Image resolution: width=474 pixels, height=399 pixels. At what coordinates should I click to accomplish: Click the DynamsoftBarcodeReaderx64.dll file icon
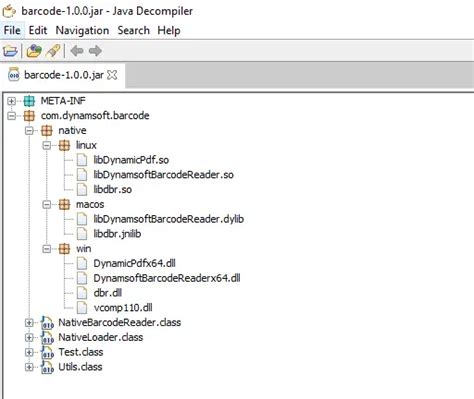[82, 278]
